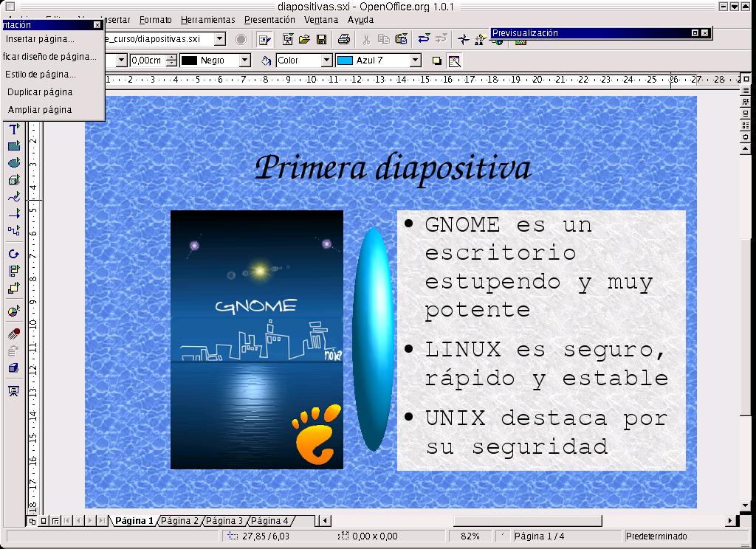This screenshot has width=756, height=549.
Task: Click the Rotate tool icon
Action: tap(13, 254)
